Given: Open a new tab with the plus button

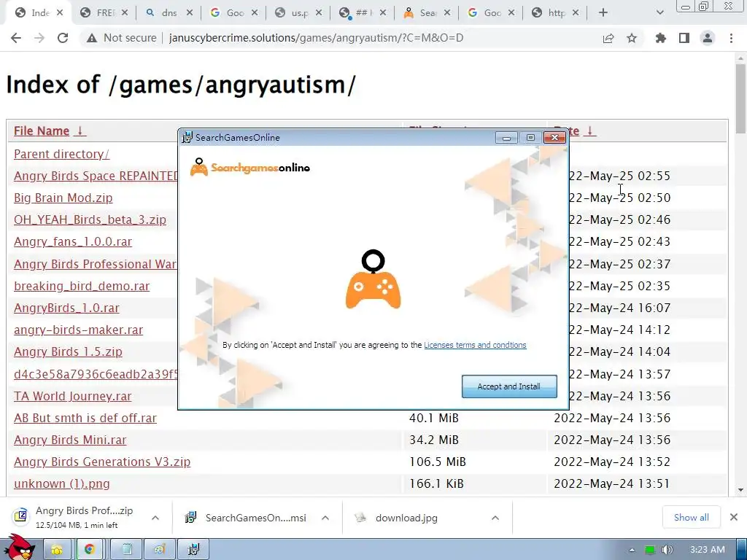Looking at the screenshot, I should tap(603, 13).
